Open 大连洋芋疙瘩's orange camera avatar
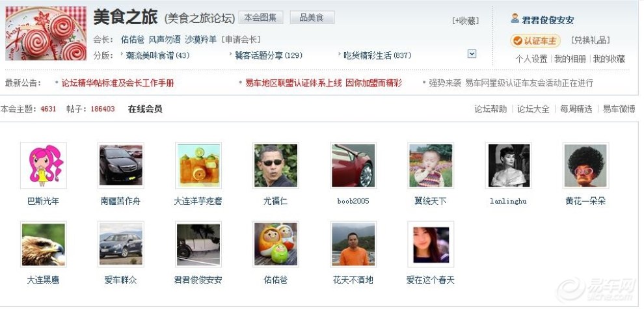The height and width of the screenshot is (309, 644). [198, 166]
